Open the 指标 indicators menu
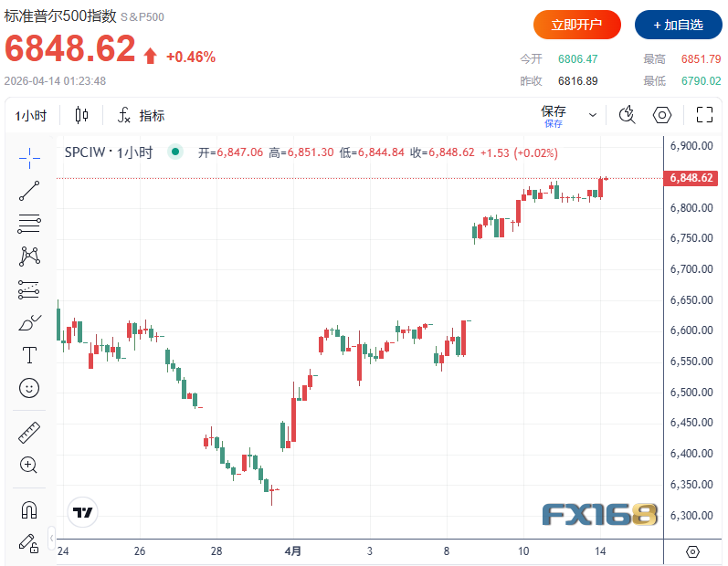Viewport: 728px width, 566px height. click(142, 115)
